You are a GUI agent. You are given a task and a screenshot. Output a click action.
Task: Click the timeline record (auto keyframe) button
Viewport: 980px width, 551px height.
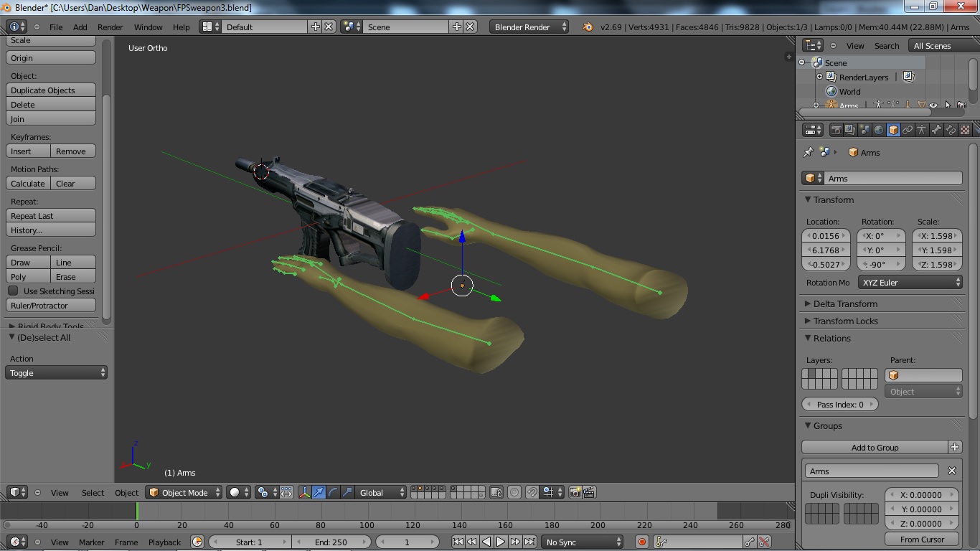click(x=642, y=542)
